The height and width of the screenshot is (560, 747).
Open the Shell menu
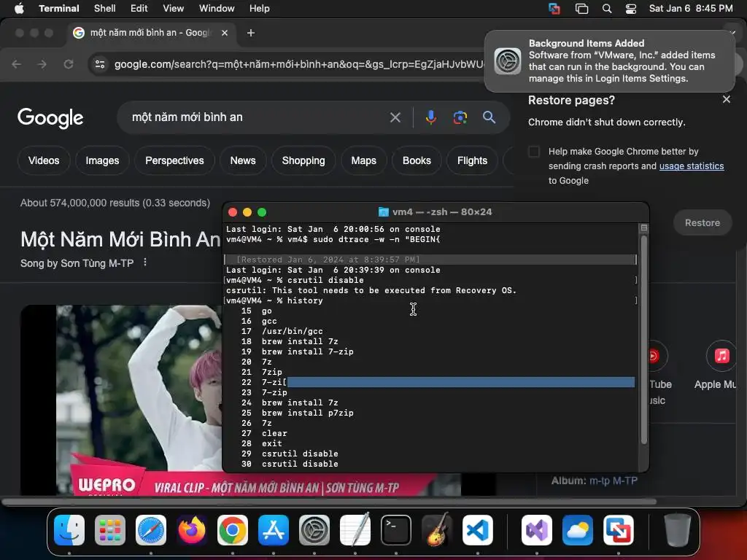pos(105,9)
